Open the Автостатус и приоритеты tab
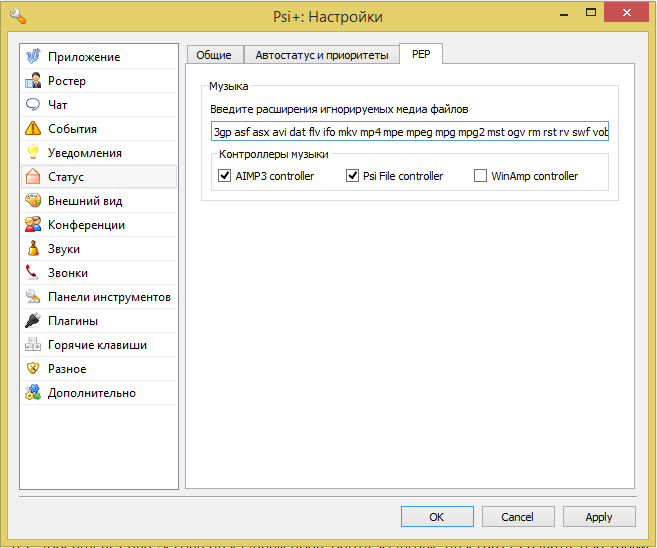Image resolution: width=657 pixels, height=548 pixels. point(321,55)
